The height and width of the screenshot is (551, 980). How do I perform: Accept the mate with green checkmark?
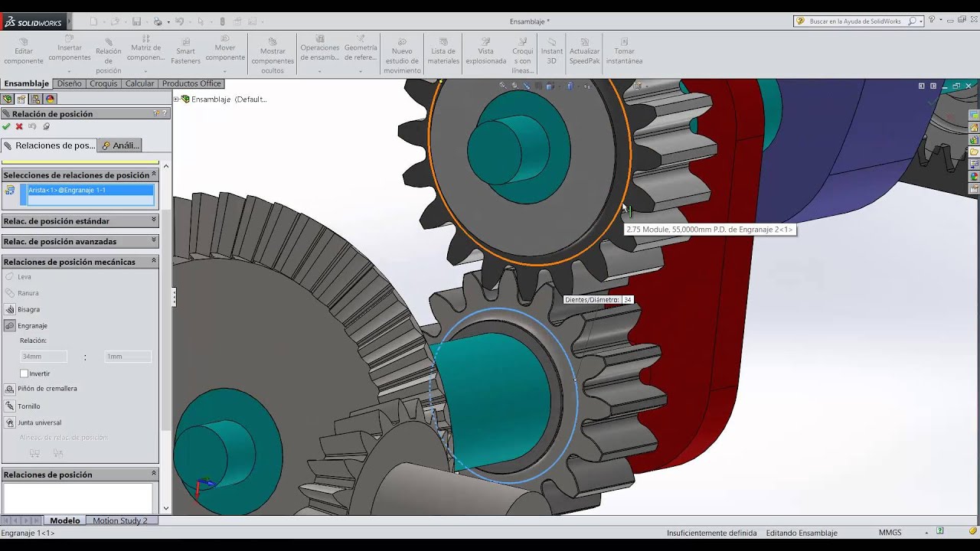(x=7, y=126)
